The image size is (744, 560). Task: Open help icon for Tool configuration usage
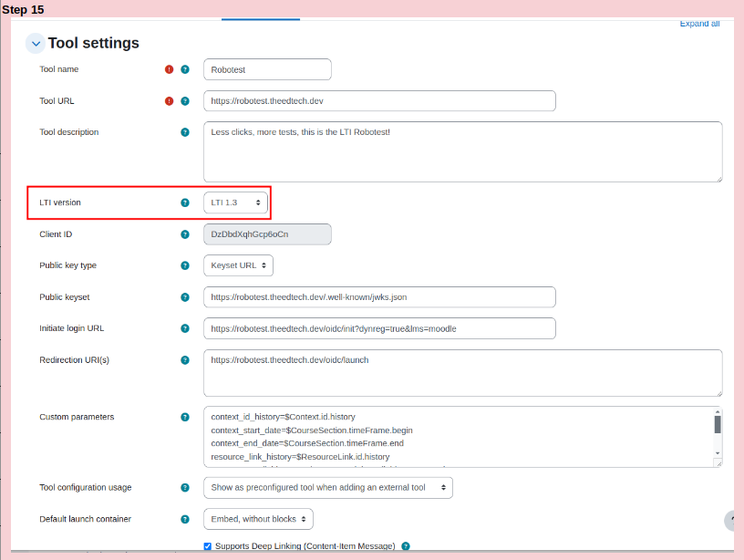point(185,487)
